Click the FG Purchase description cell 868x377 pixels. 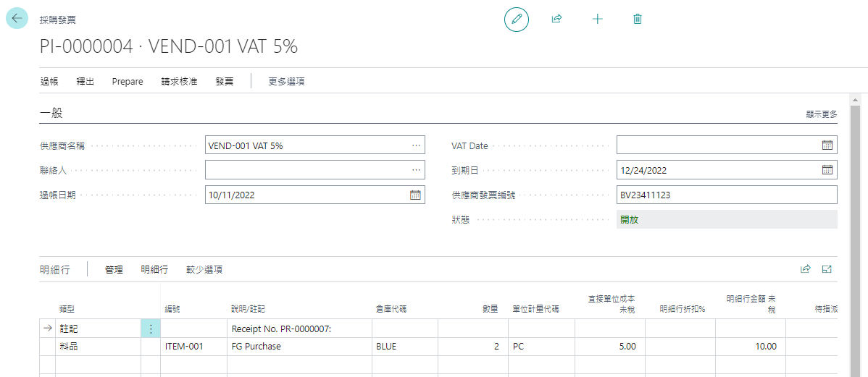pos(299,347)
